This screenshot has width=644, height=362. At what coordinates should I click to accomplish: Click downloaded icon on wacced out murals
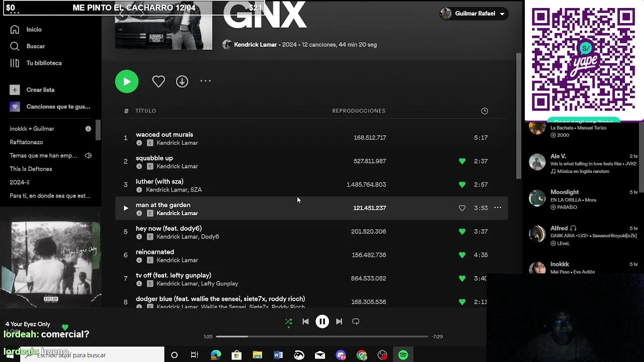[x=139, y=143]
